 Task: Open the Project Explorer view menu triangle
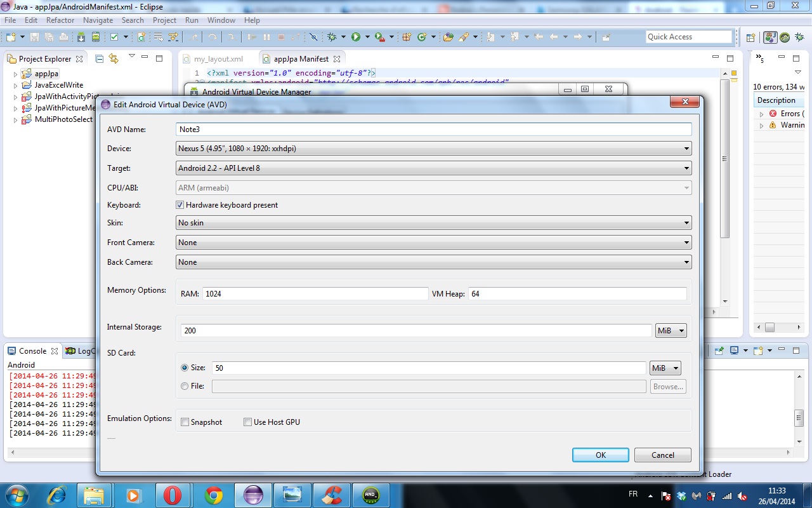131,57
